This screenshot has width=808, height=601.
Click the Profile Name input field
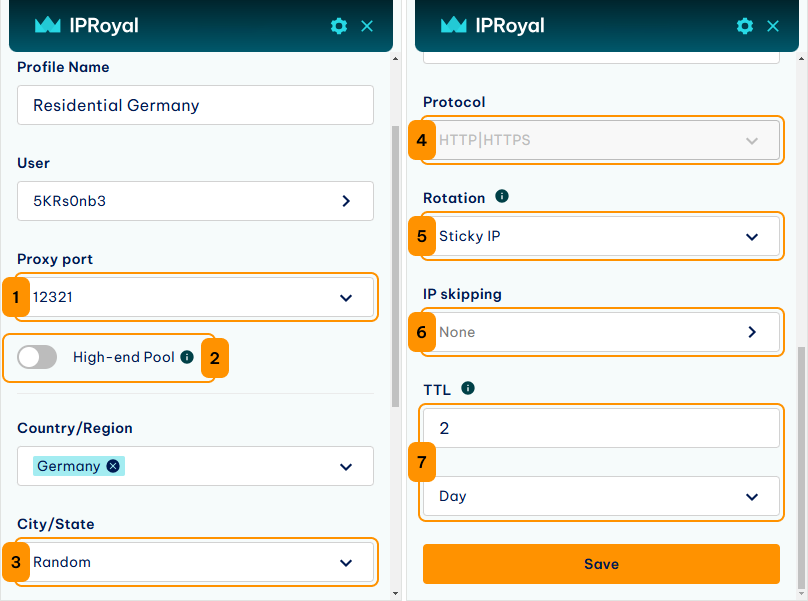[x=195, y=105]
